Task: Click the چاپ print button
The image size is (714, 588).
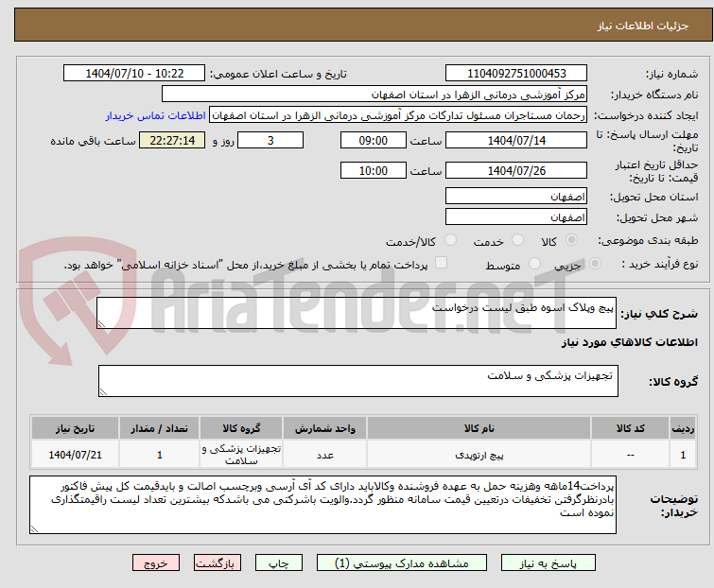Action: pyautogui.click(x=278, y=563)
